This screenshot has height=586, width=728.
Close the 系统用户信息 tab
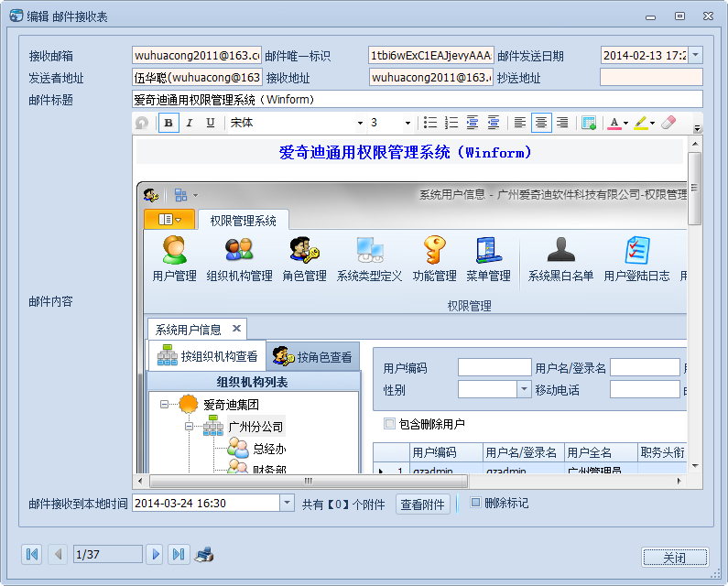click(236, 329)
